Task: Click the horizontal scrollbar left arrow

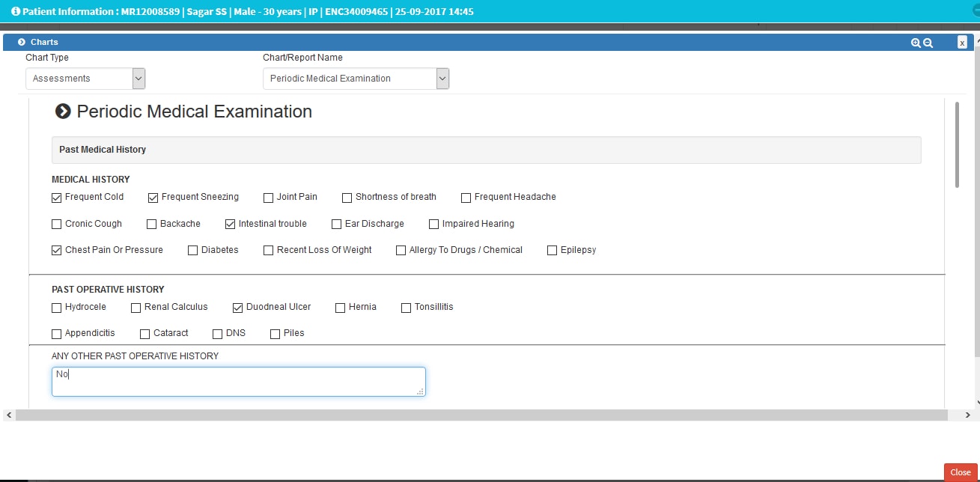Action: click(8, 415)
